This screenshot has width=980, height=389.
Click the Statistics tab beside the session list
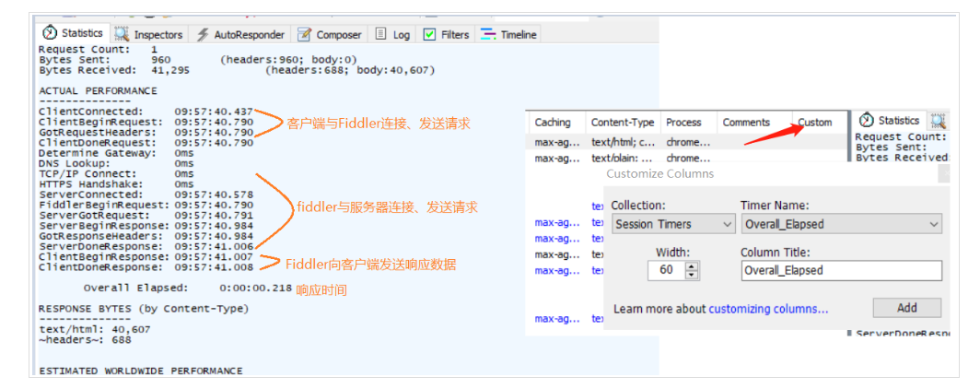(x=890, y=121)
